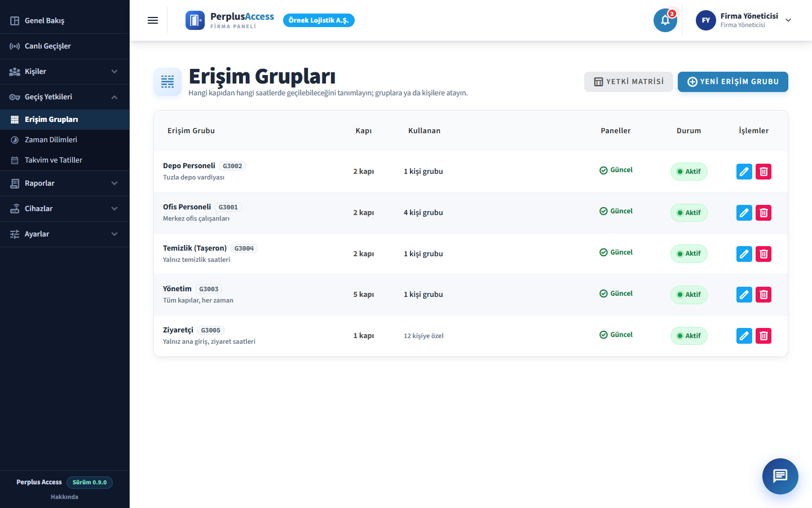Expand the Kişiler sidebar menu
Viewport: 812px width, 508px height.
[x=65, y=72]
